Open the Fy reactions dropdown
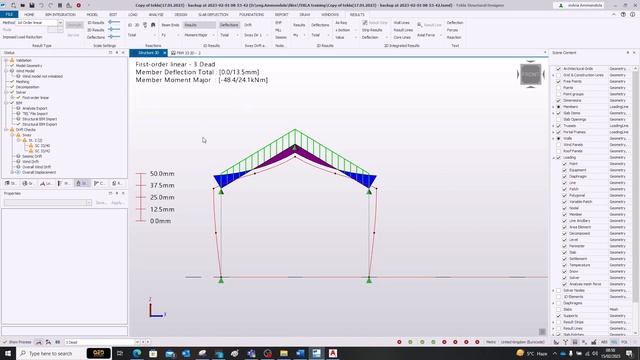Image resolution: width=640 pixels, height=360 pixels. [x=170, y=35]
